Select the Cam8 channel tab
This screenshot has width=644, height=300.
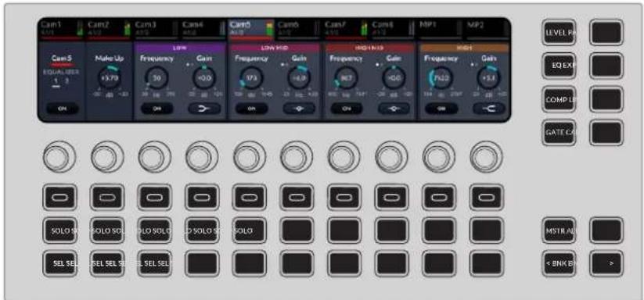[x=393, y=29]
